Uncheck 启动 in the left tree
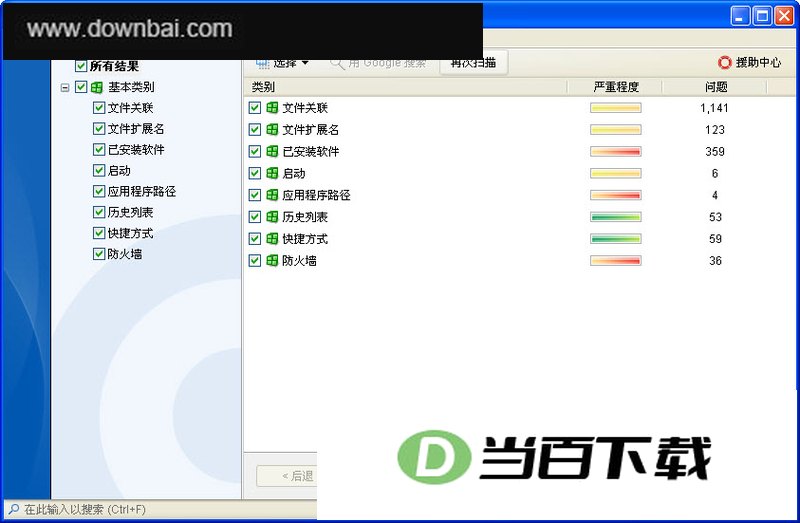Image resolution: width=800 pixels, height=523 pixels. point(99,170)
